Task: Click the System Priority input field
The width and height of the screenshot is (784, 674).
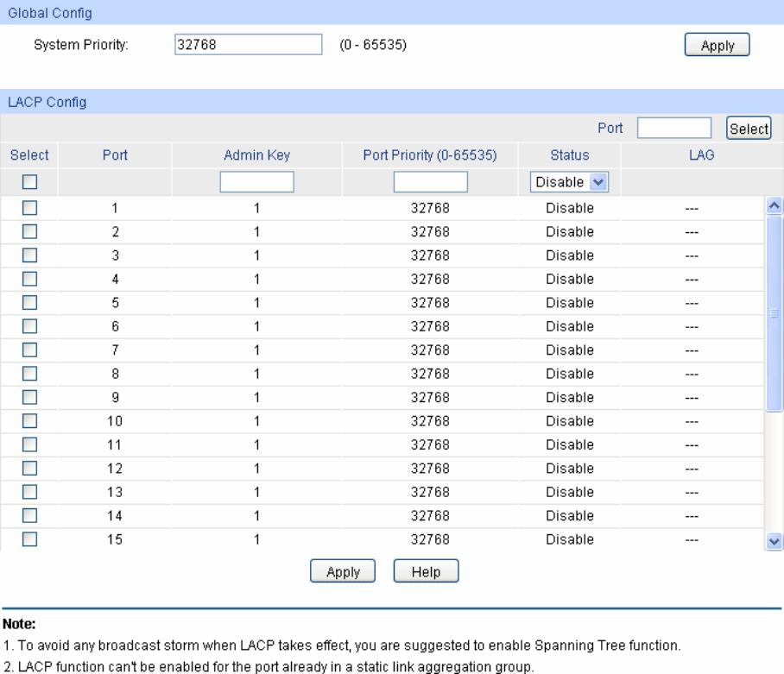Action: (x=248, y=45)
